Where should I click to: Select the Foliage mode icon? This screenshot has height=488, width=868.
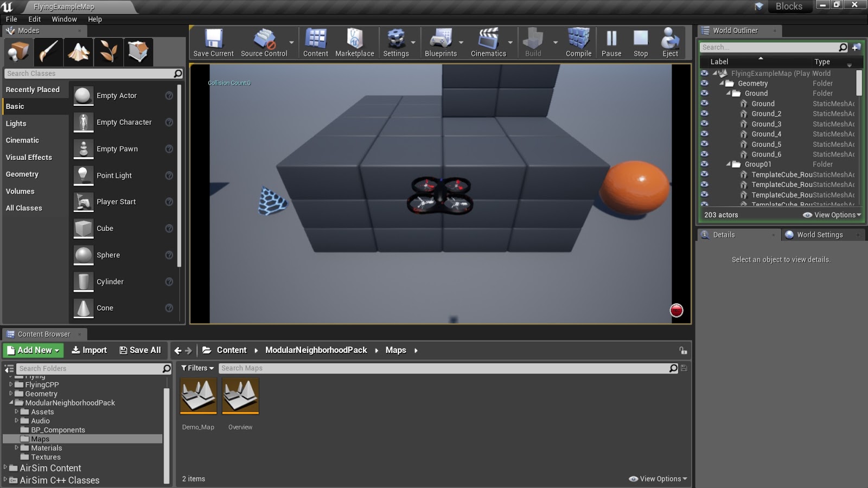pos(108,52)
